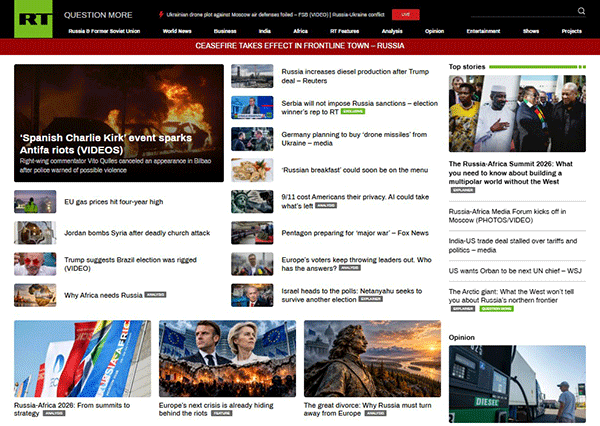Image resolution: width=600 pixels, height=426 pixels.
Task: Read Pentagon preparing for 'major war'
Action: (355, 233)
